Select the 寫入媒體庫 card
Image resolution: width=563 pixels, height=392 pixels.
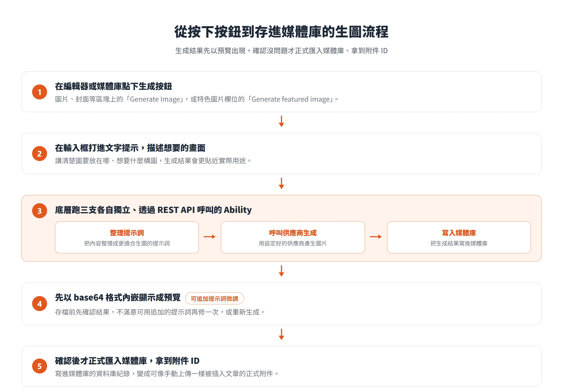pos(459,237)
